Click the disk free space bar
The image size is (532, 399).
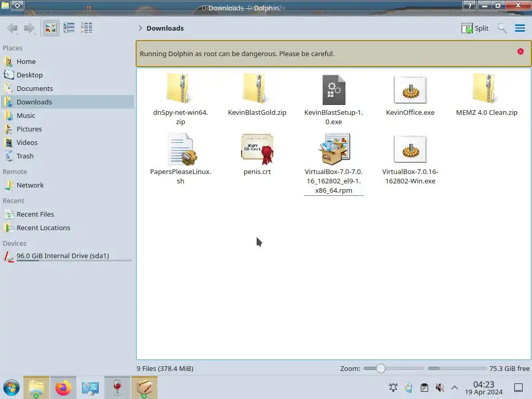[x=457, y=368]
